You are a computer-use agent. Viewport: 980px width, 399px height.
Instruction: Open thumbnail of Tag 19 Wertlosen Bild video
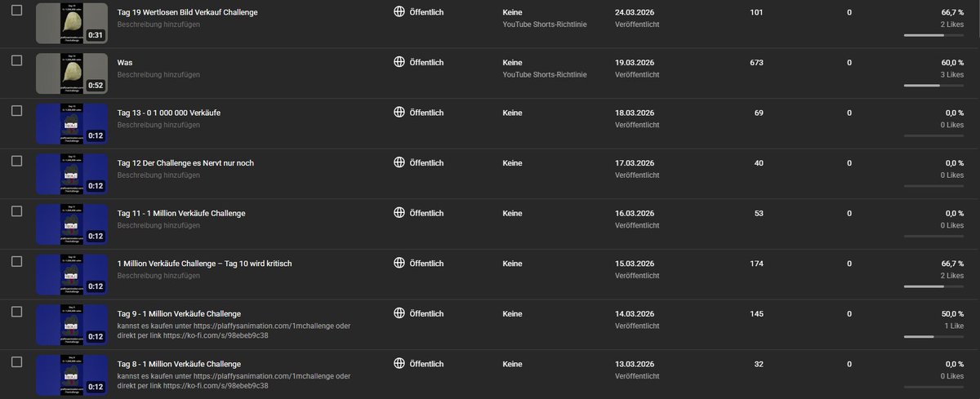pos(72,23)
